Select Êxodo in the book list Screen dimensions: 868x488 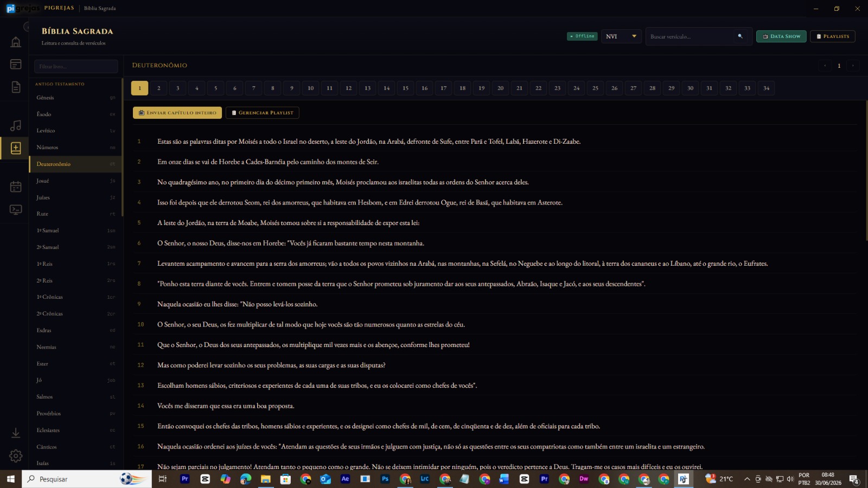(75, 114)
